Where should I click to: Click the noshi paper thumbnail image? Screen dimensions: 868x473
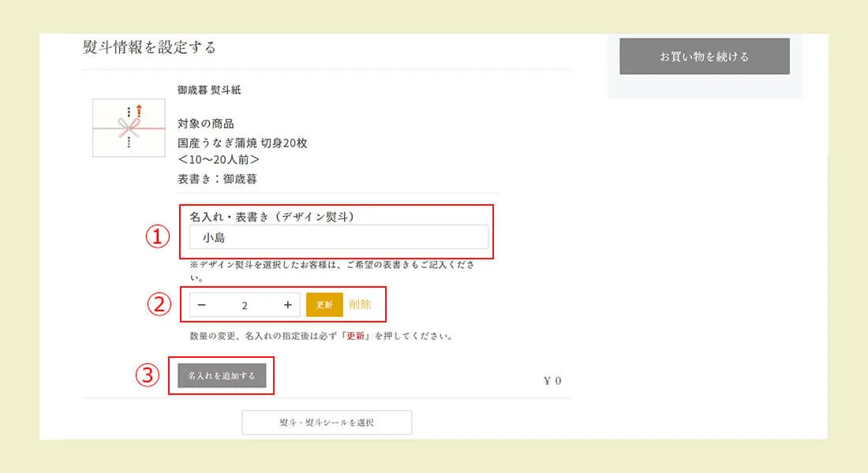[x=129, y=128]
